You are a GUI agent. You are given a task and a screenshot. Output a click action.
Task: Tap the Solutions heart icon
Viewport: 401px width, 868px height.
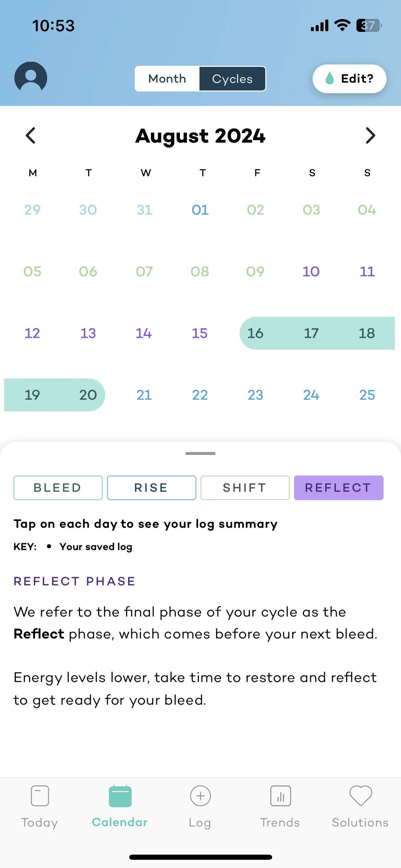coord(361,795)
